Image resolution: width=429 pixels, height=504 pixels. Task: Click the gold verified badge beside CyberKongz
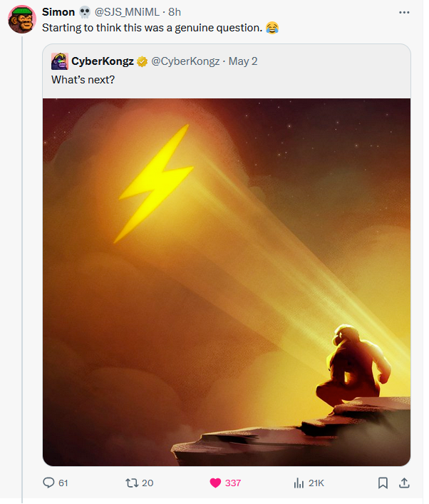(143, 61)
